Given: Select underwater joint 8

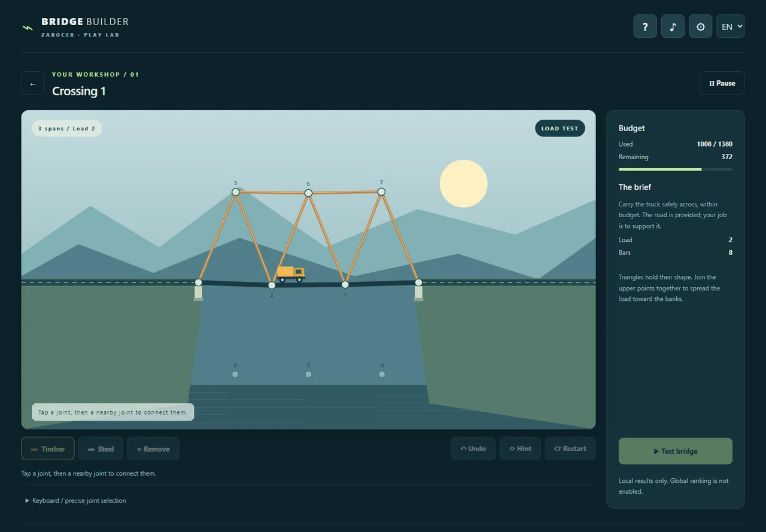Looking at the screenshot, I should (x=235, y=374).
